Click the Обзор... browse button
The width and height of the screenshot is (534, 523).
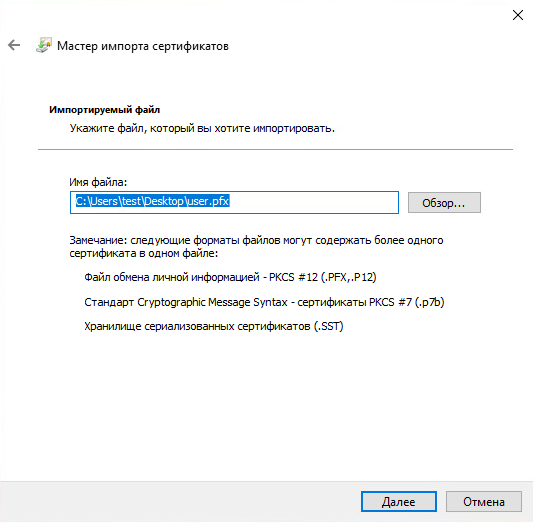[444, 203]
